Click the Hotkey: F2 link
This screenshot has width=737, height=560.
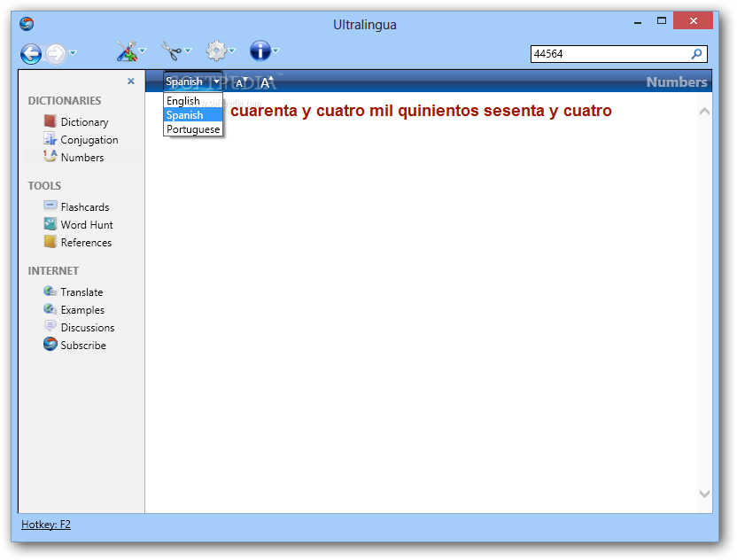pyautogui.click(x=46, y=525)
